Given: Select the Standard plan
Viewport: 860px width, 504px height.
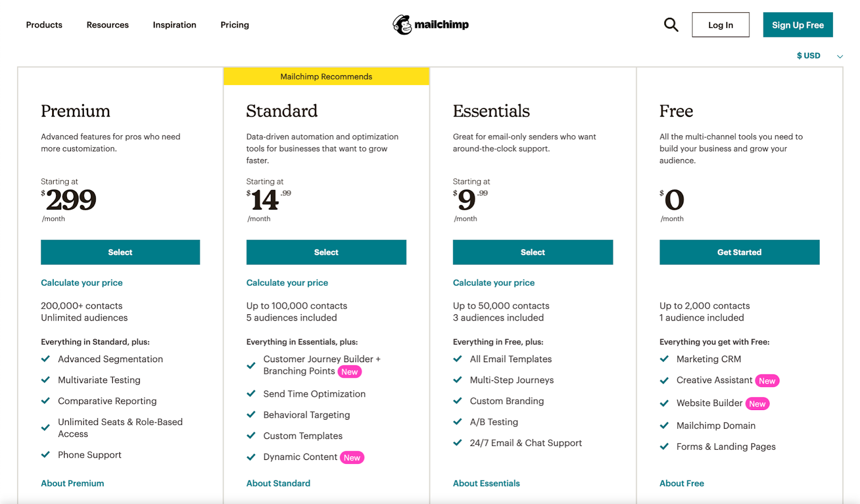Looking at the screenshot, I should pos(326,252).
